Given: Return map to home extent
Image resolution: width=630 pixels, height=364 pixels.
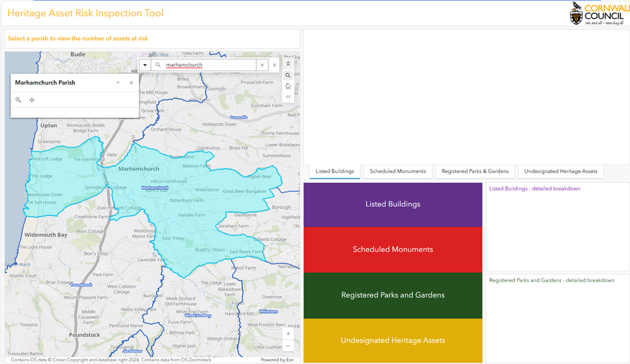Looking at the screenshot, I should click(288, 86).
